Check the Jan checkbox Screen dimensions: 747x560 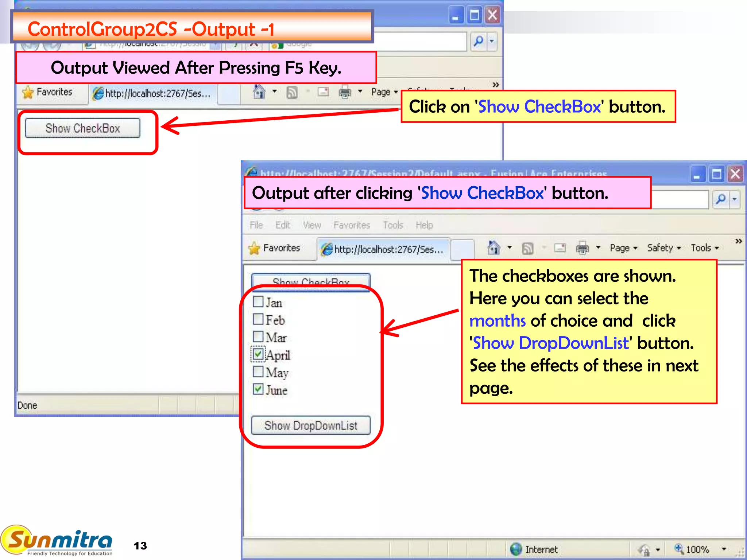[x=258, y=302]
